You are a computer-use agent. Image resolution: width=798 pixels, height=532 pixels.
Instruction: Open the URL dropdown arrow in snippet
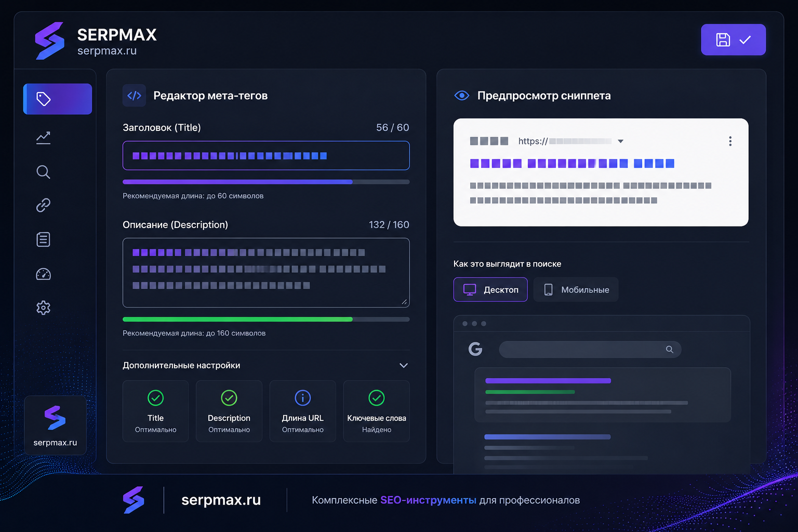[620, 141]
